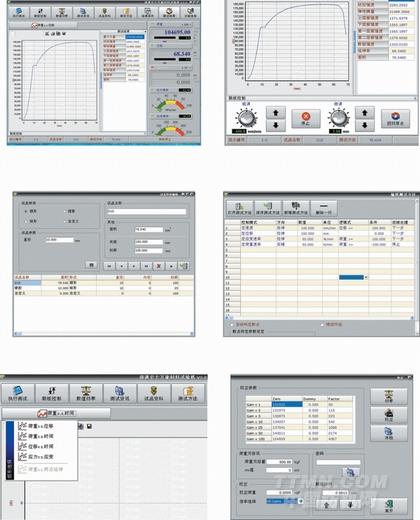420x520 pixels.
Task: Click the 删除一行 minus icon to delete row
Action: pyautogui.click(x=323, y=208)
